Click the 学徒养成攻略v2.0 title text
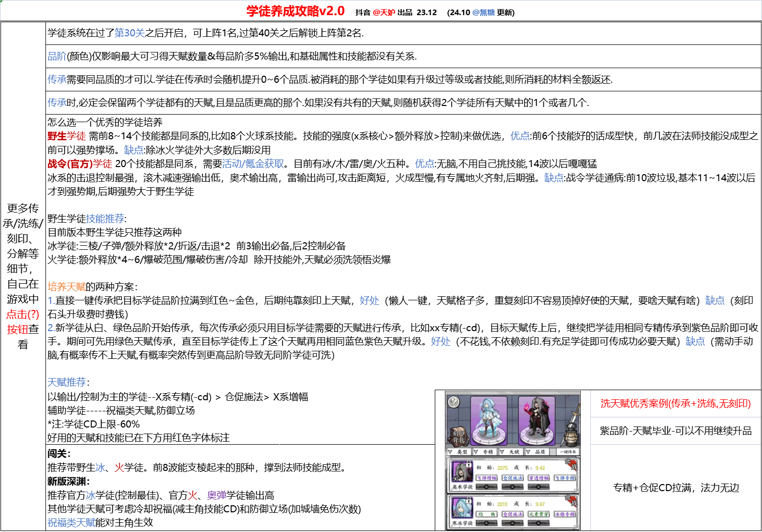 coord(295,11)
